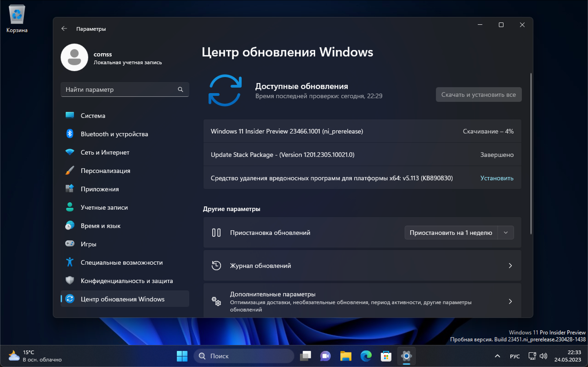Click the Игры controller icon
The width and height of the screenshot is (588, 367).
[x=69, y=244]
